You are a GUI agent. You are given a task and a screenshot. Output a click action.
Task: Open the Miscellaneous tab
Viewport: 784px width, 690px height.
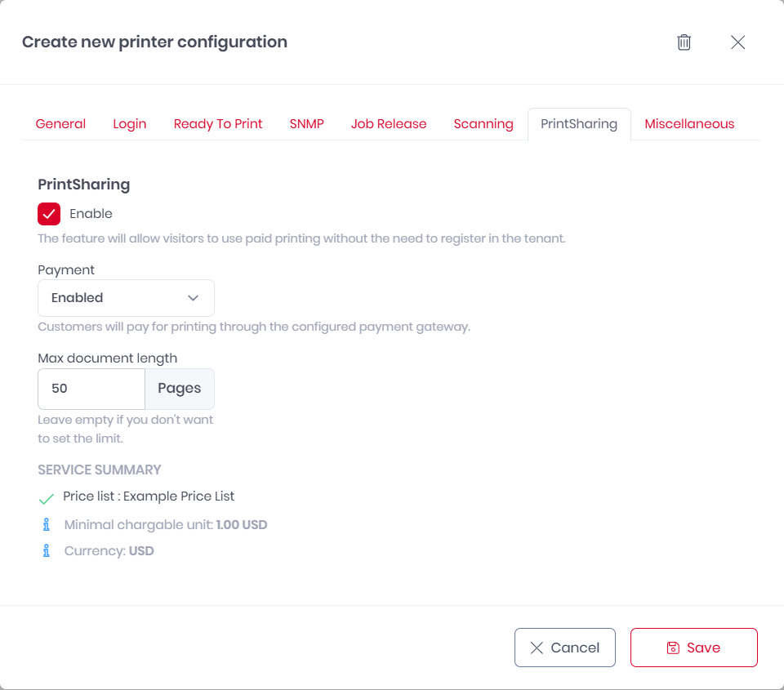(689, 124)
